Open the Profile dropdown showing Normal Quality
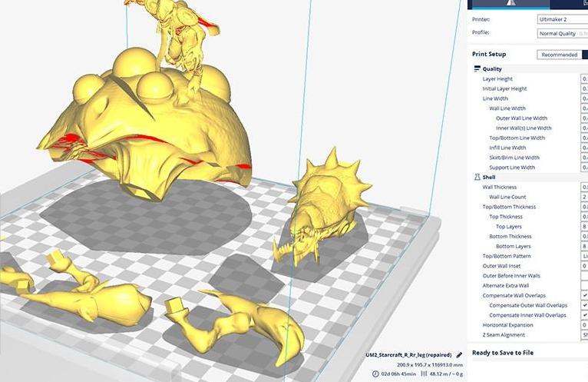 click(563, 33)
